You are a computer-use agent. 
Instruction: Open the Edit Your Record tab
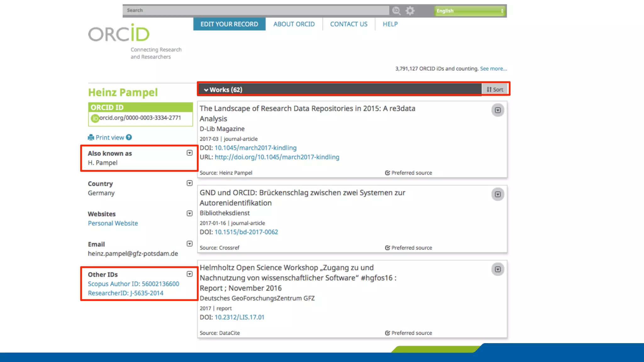click(229, 24)
